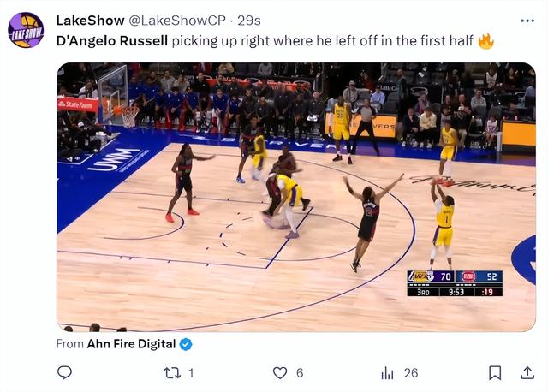Play the basketball video clip
Image resolution: width=548 pixels, height=392 pixels.
pyautogui.click(x=296, y=197)
